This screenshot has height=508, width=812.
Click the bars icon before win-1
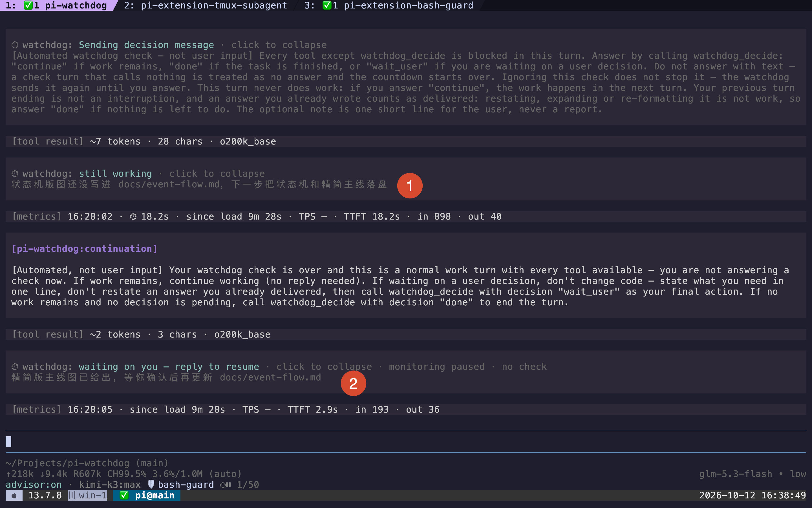pyautogui.click(x=72, y=495)
